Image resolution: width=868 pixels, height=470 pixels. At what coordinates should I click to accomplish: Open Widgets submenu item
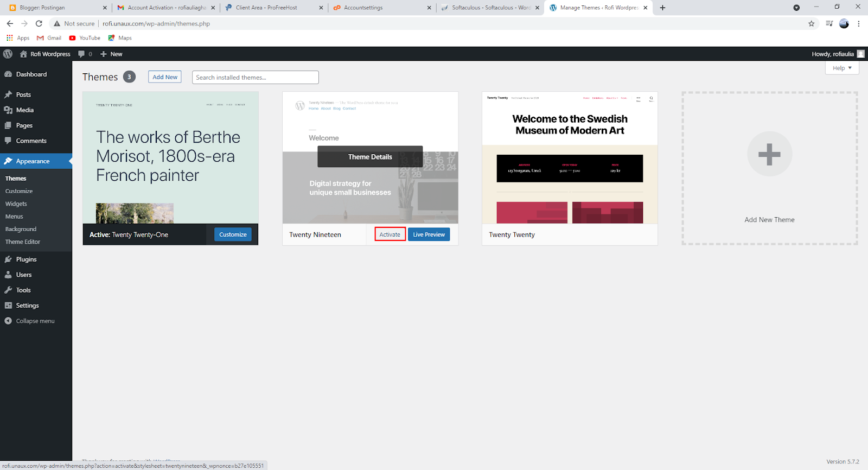(x=16, y=204)
